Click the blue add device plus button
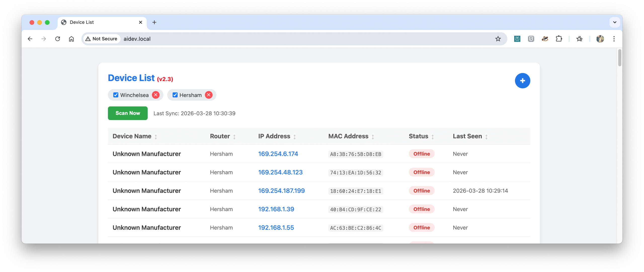 522,81
